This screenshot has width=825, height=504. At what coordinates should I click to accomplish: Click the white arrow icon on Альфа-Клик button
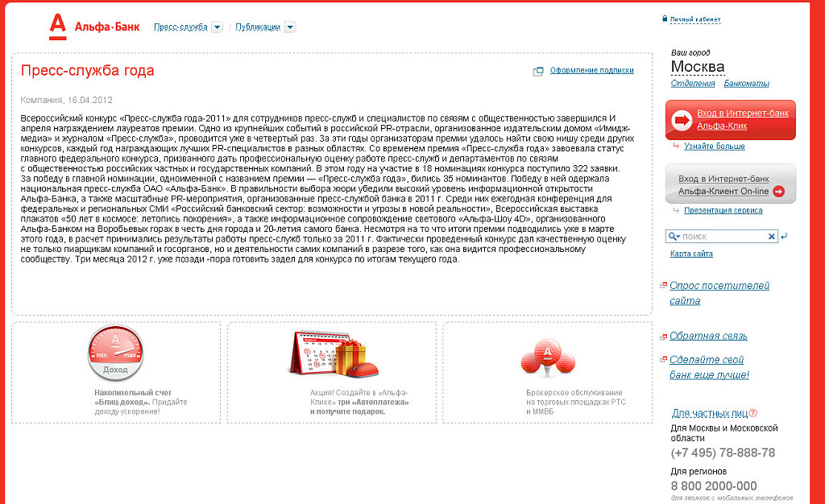(682, 120)
